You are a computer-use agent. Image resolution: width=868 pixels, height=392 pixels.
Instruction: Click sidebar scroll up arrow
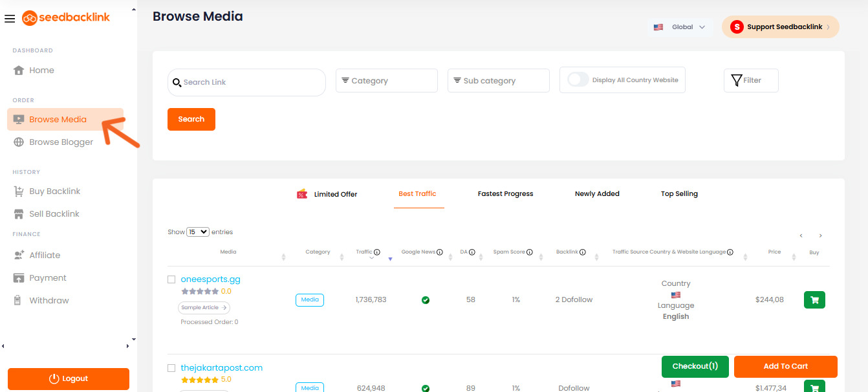point(134,10)
